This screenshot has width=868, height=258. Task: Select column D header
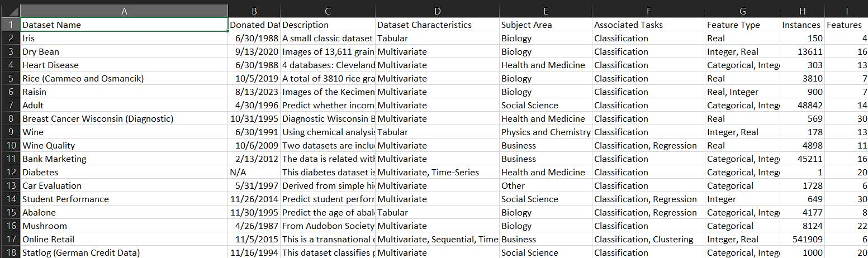click(x=437, y=11)
